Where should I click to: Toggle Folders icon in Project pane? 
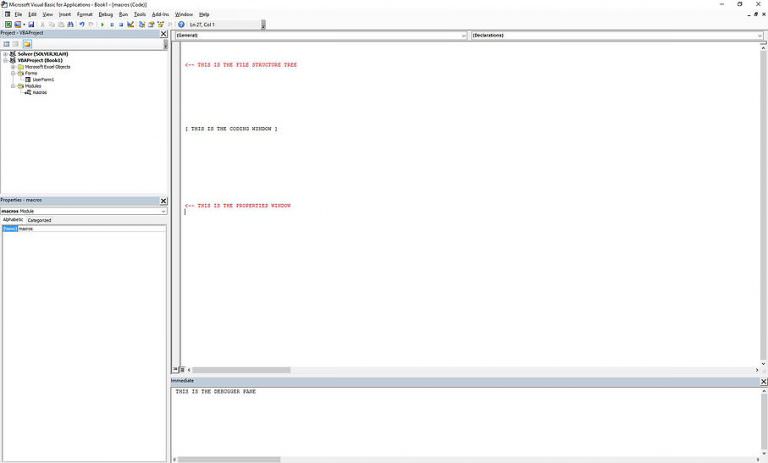[x=27, y=44]
